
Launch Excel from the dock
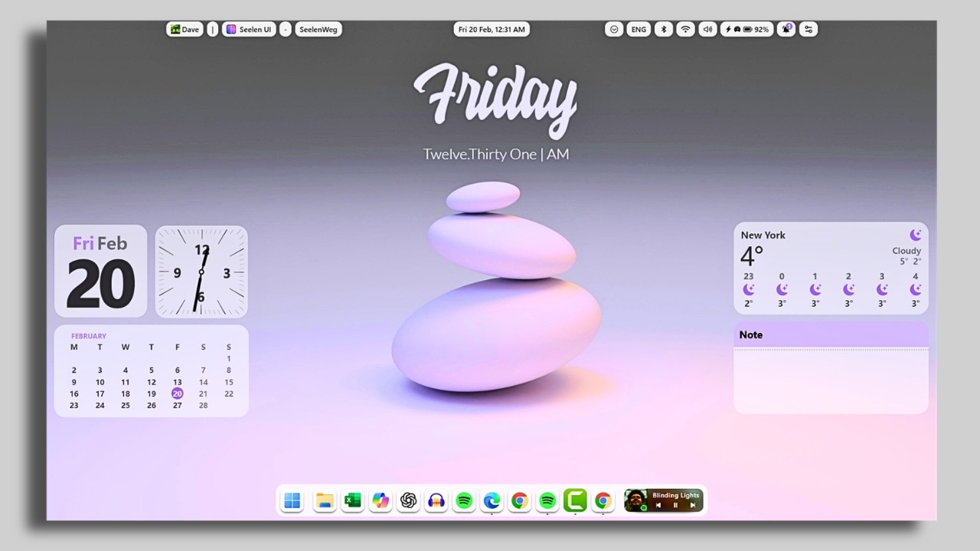click(x=352, y=500)
